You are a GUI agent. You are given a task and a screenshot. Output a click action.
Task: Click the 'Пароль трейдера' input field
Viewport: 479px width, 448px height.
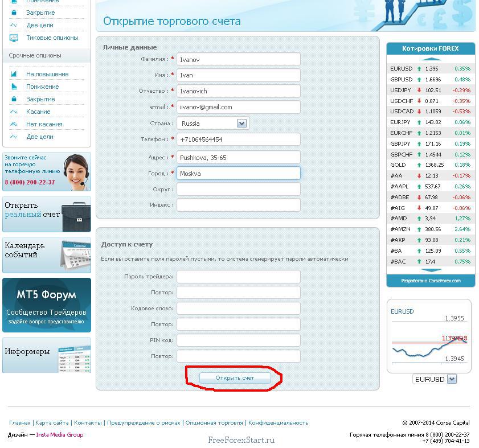(x=238, y=277)
